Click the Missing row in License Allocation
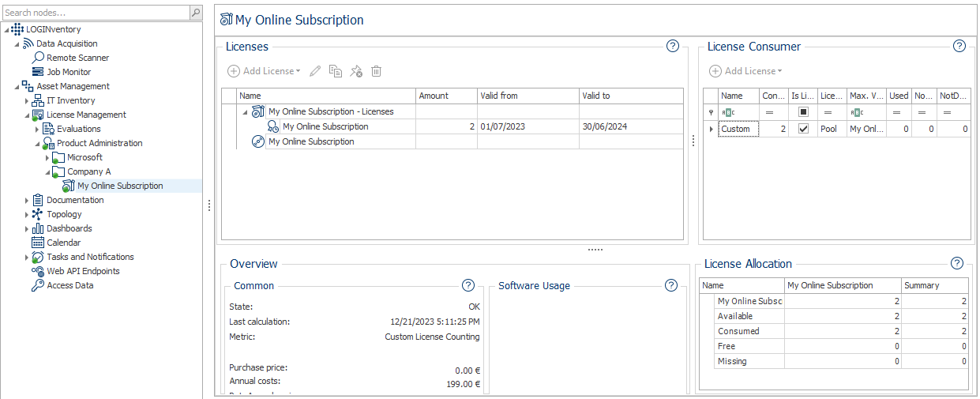This screenshot has width=980, height=399. (x=834, y=361)
